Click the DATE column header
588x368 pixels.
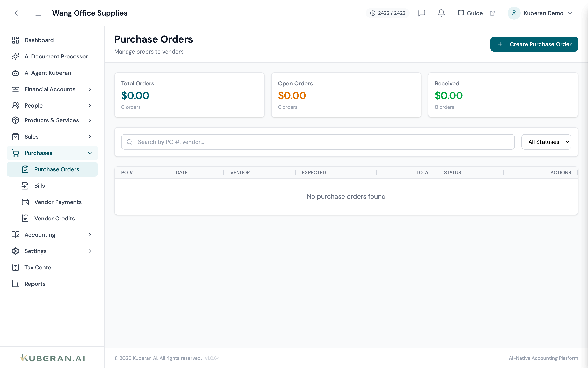click(x=182, y=173)
